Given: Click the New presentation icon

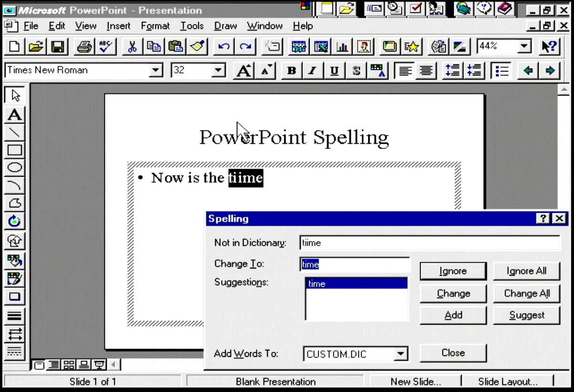Looking at the screenshot, I should click(15, 47).
